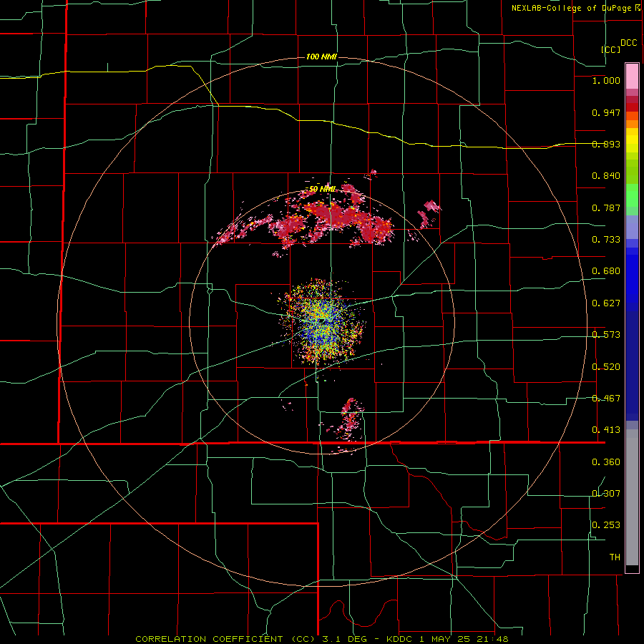Click the [CC] product label above the color bar
This screenshot has height=644, width=644.
(x=611, y=49)
